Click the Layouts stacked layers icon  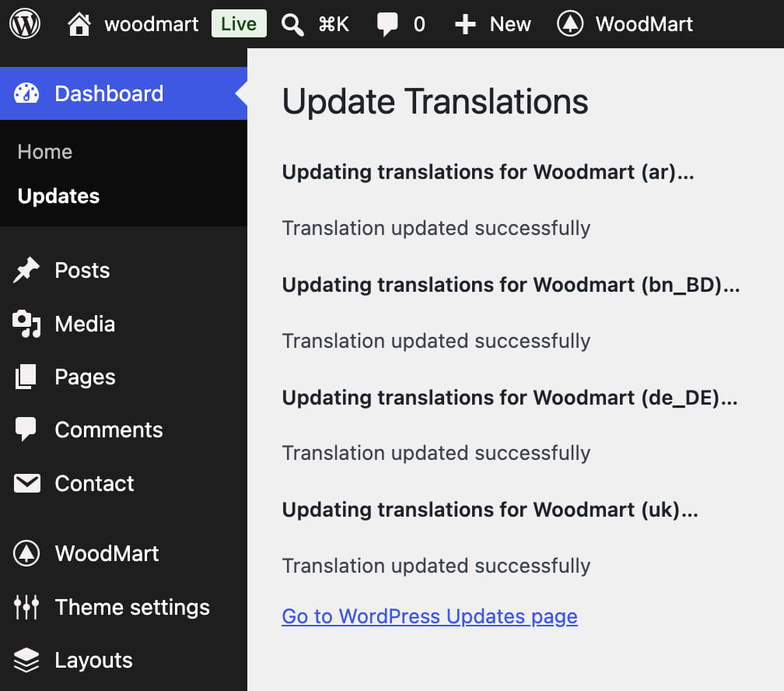pyautogui.click(x=26, y=660)
